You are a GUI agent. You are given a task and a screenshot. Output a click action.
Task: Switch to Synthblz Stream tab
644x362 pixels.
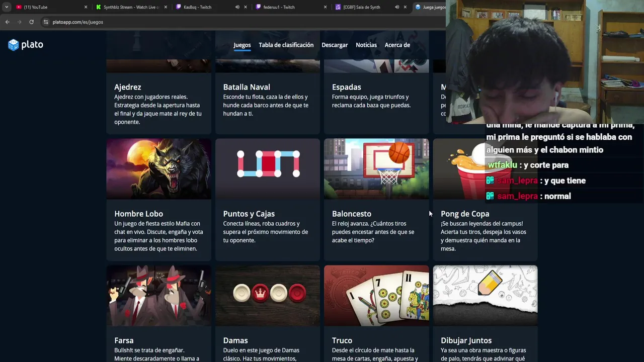[131, 7]
